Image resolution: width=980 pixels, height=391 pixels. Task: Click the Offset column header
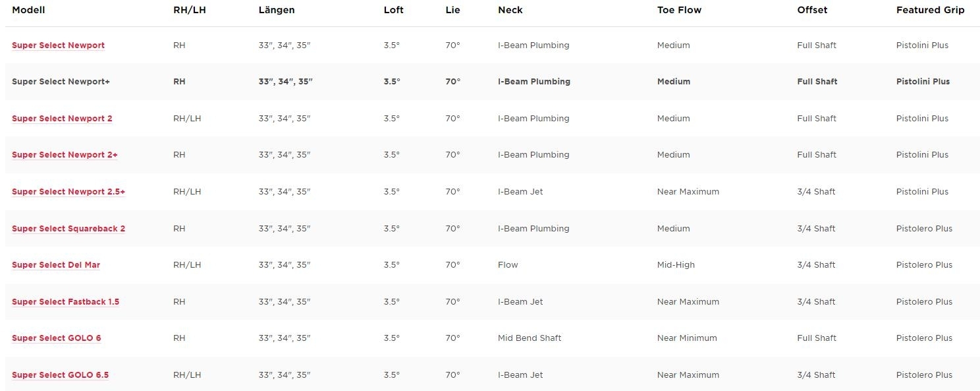coord(812,10)
